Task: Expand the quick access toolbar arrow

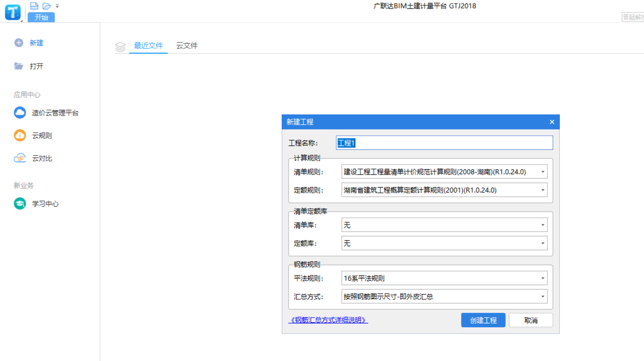Action: point(58,6)
